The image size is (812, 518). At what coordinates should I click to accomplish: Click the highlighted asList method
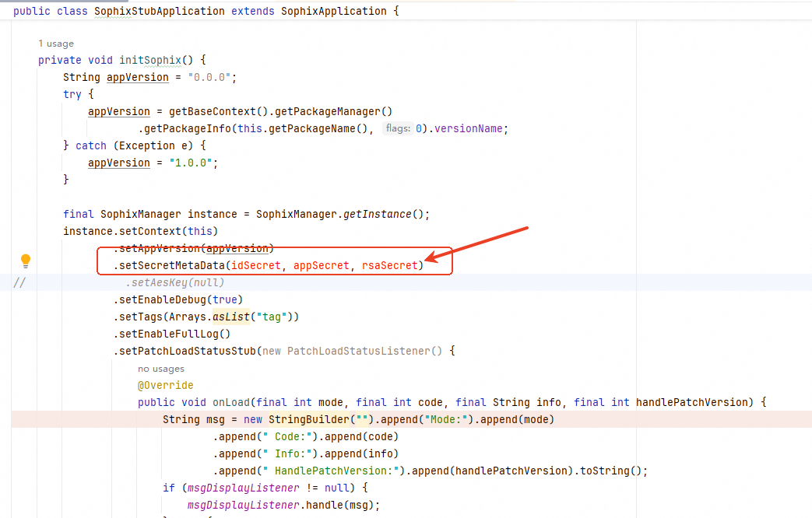(231, 317)
